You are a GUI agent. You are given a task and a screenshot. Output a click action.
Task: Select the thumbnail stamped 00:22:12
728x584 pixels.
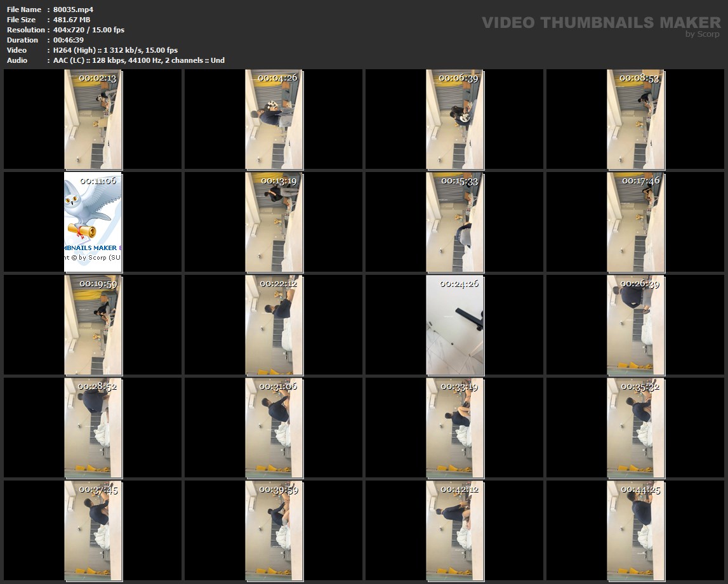coord(274,325)
